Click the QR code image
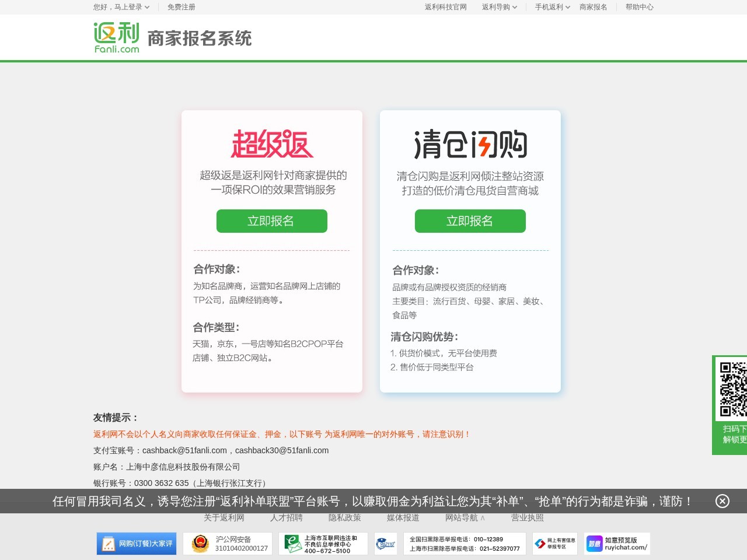747x560 pixels. point(733,389)
